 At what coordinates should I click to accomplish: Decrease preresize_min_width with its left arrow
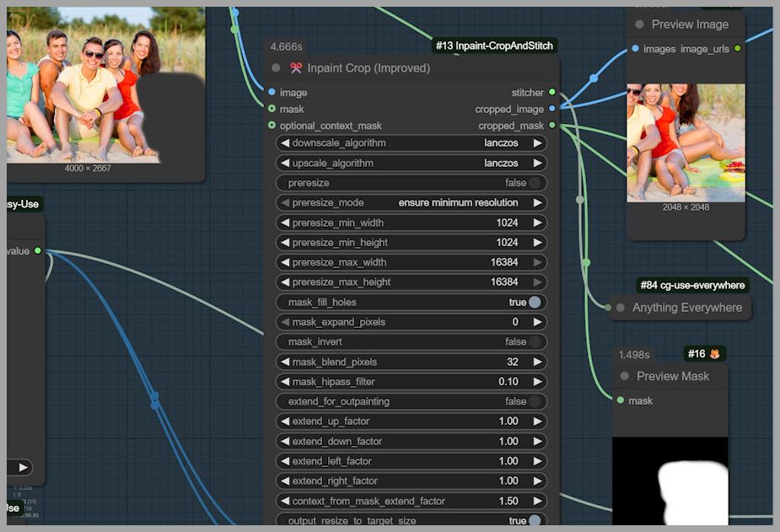[x=285, y=223]
